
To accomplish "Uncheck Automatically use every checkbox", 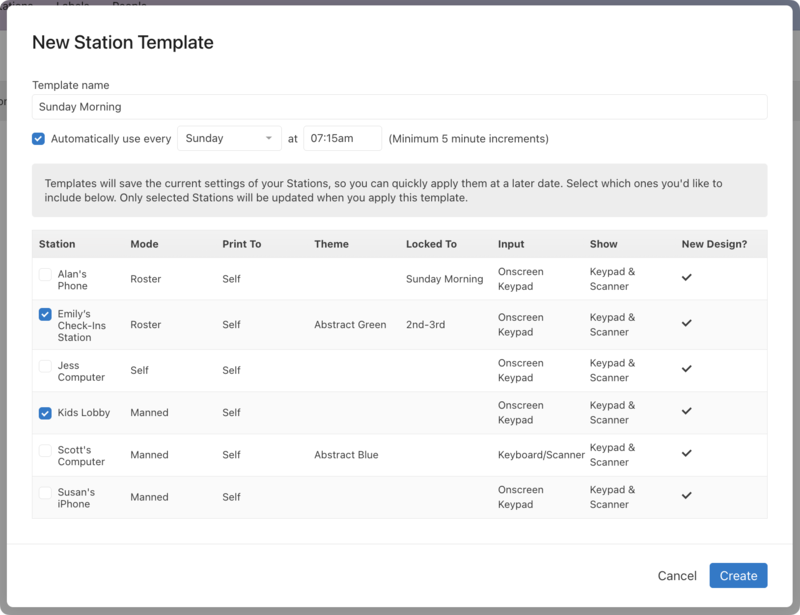I will click(38, 139).
